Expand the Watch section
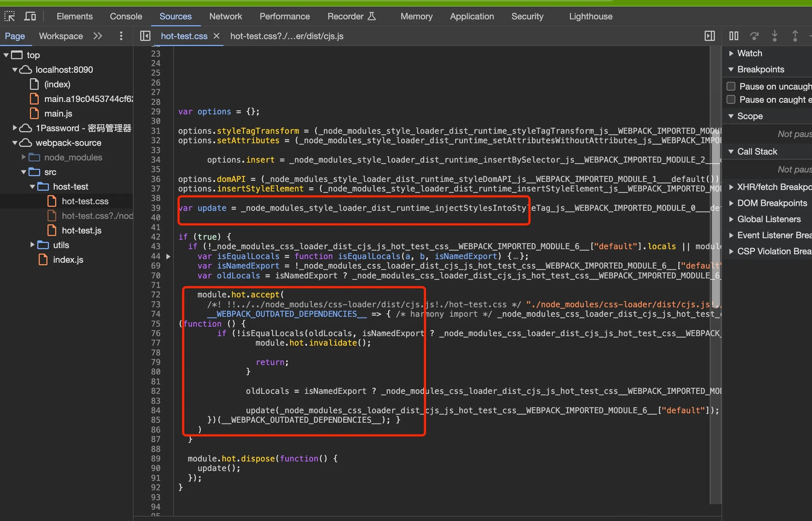This screenshot has width=812, height=521. pyautogui.click(x=731, y=53)
